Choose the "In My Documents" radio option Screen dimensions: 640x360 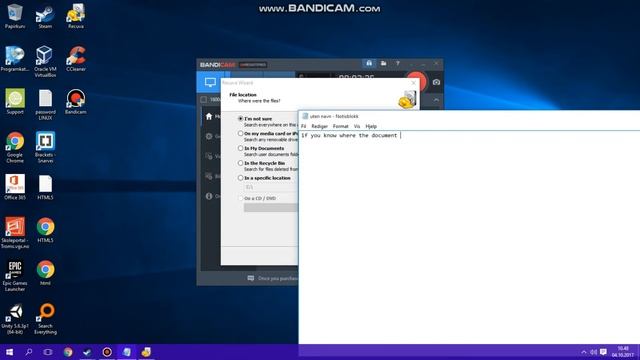pos(240,148)
